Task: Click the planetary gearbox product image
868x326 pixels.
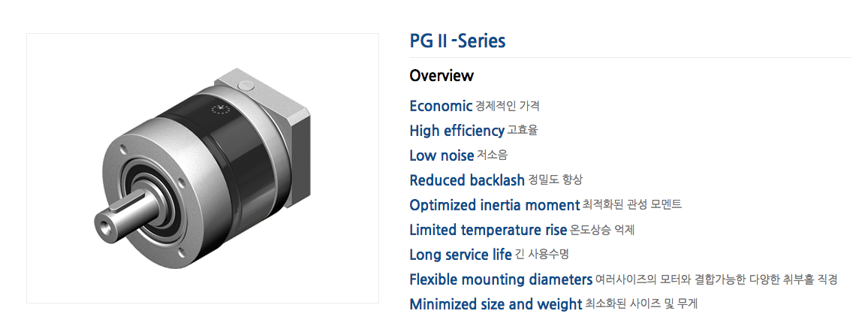Action: (203, 168)
